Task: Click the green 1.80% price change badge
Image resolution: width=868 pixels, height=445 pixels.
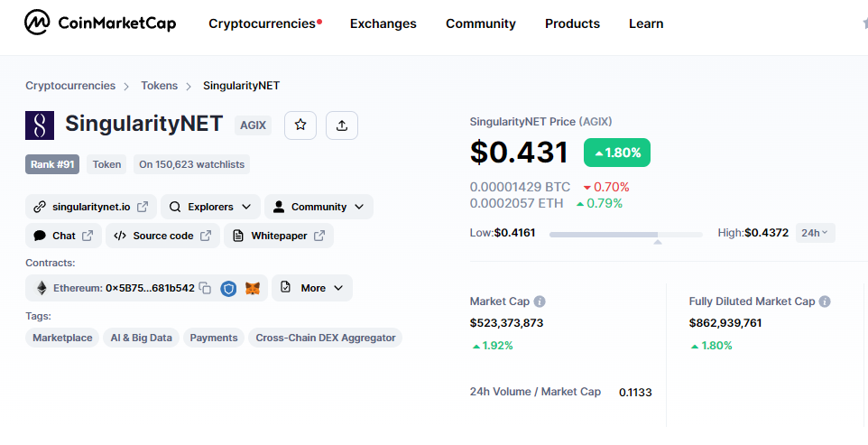Action: coord(617,153)
